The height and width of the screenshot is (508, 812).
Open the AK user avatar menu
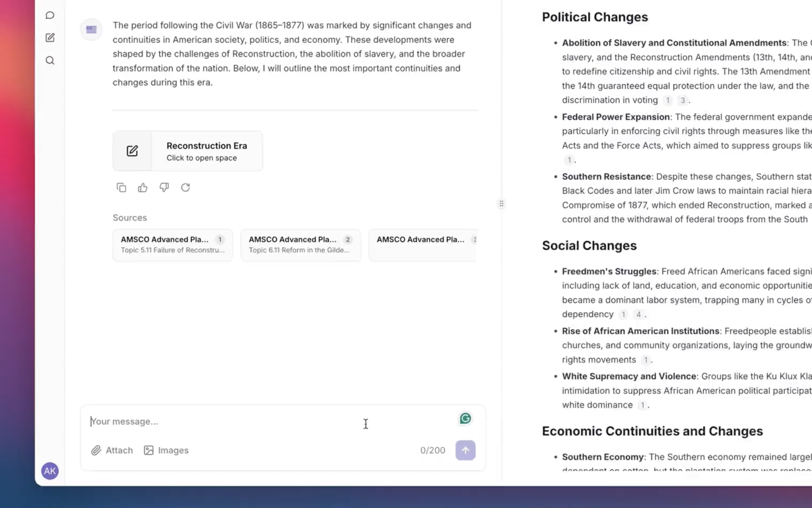click(50, 471)
